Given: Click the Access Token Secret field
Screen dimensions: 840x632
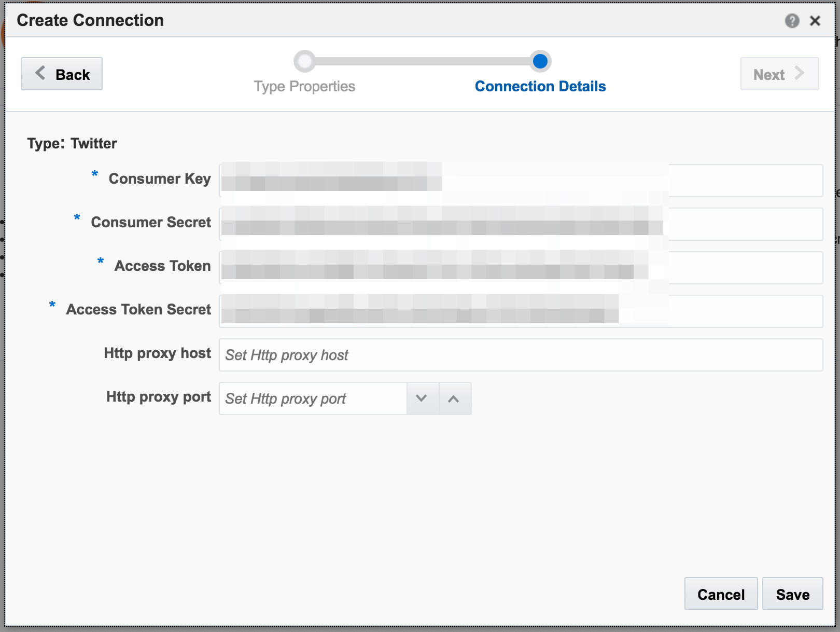Looking at the screenshot, I should 521,311.
